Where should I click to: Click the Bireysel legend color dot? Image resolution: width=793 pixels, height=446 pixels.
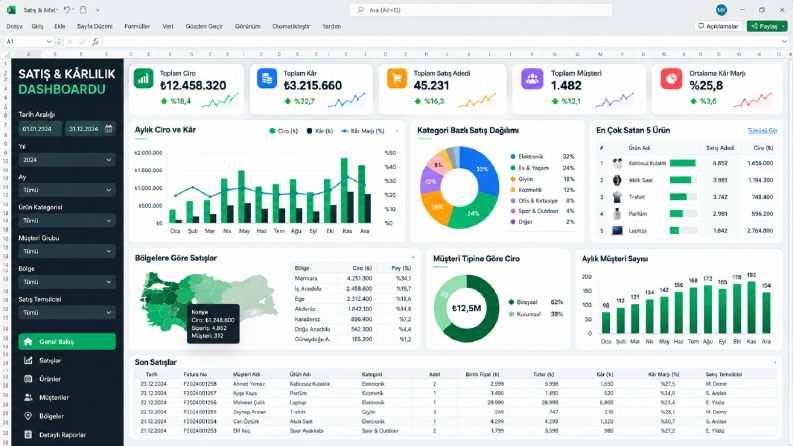(511, 302)
